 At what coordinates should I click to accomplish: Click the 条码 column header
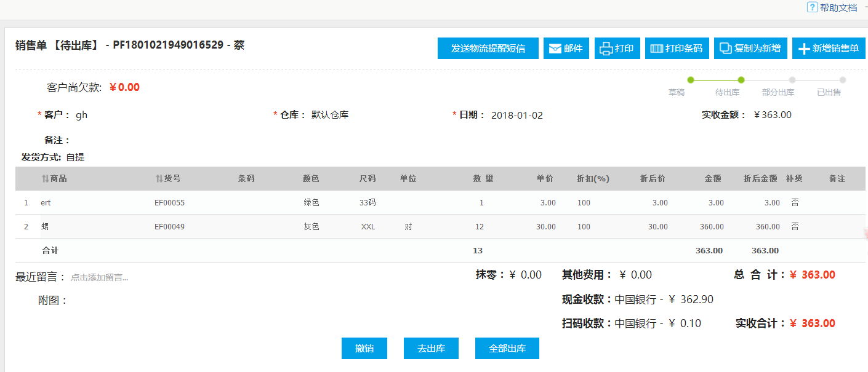click(246, 178)
